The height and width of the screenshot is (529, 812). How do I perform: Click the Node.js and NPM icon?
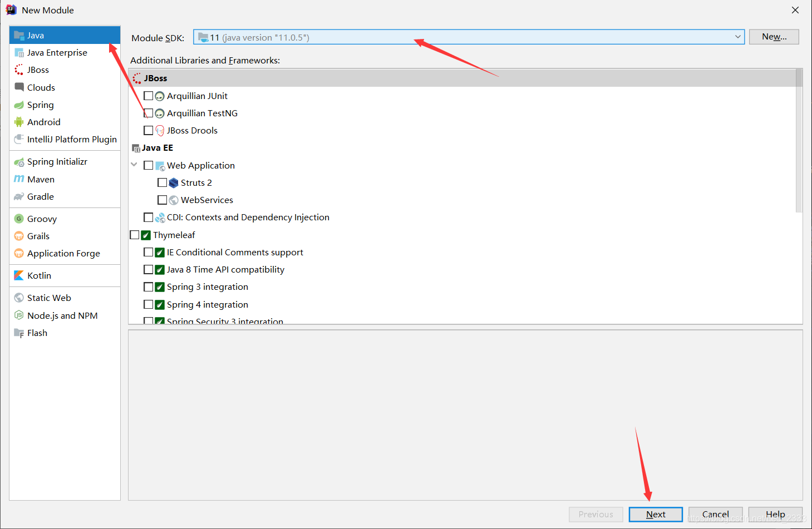pyautogui.click(x=19, y=315)
